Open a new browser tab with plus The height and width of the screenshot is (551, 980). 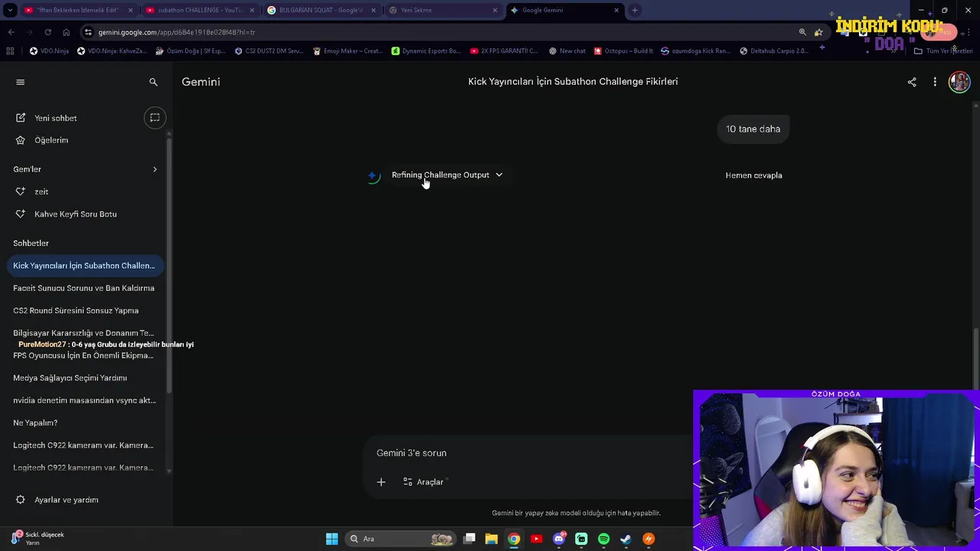635,10
